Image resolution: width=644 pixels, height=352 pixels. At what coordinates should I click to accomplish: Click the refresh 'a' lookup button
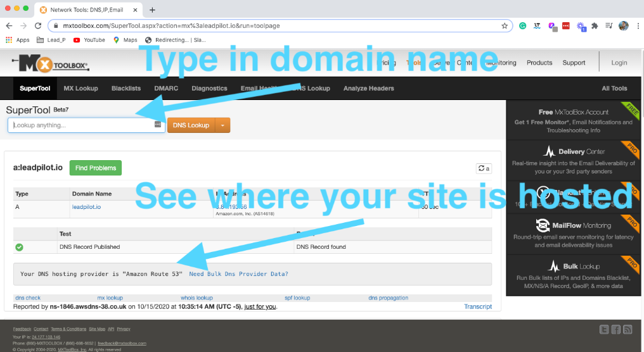tap(484, 168)
